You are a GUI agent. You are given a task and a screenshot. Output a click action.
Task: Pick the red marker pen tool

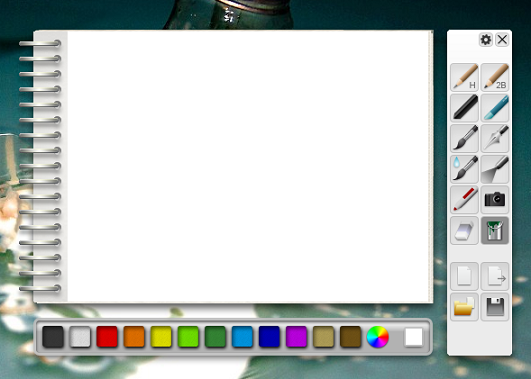tap(464, 199)
